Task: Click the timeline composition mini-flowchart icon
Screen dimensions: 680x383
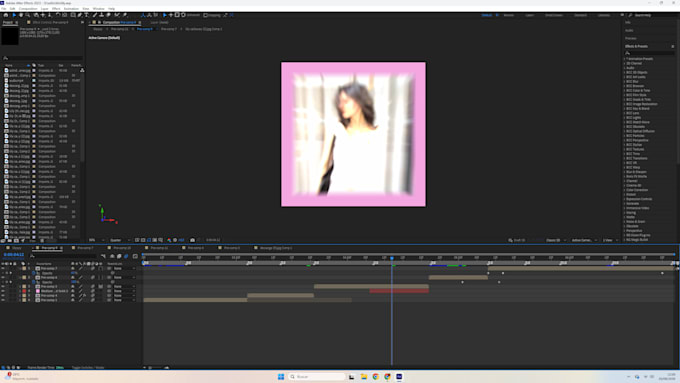Action: click(103, 256)
